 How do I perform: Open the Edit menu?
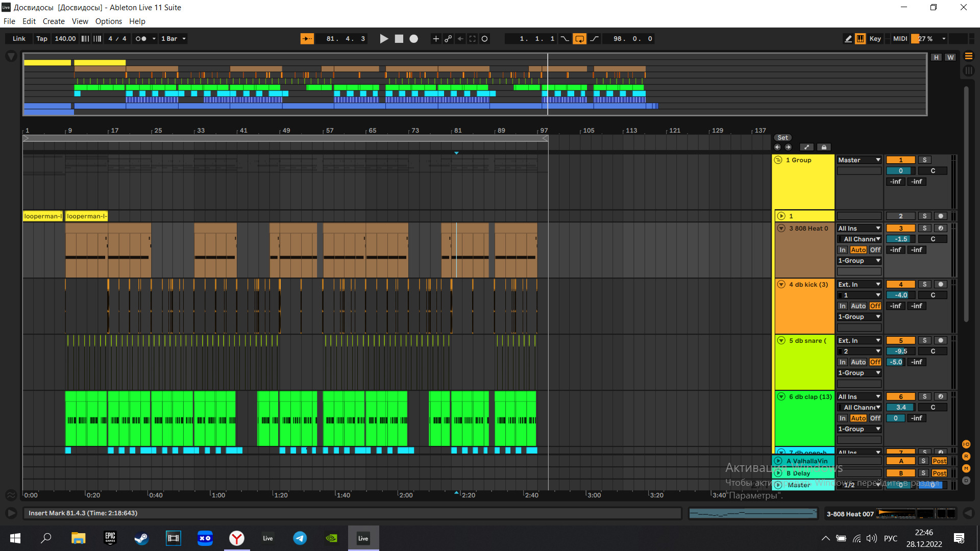point(29,21)
